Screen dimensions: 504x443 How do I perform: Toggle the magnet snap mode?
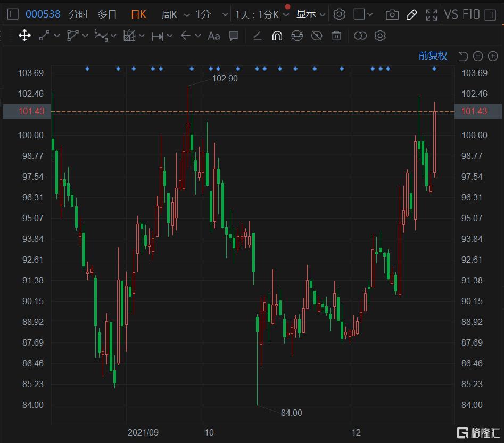pos(277,36)
